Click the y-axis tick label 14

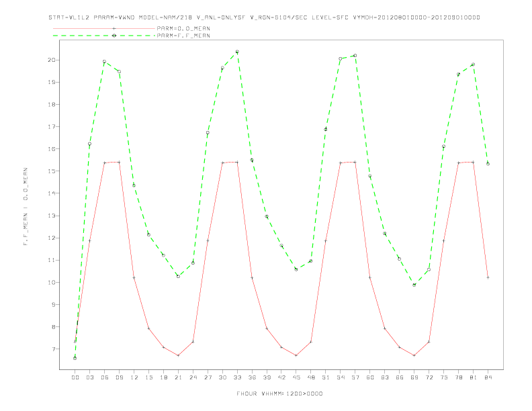pyautogui.click(x=52, y=193)
